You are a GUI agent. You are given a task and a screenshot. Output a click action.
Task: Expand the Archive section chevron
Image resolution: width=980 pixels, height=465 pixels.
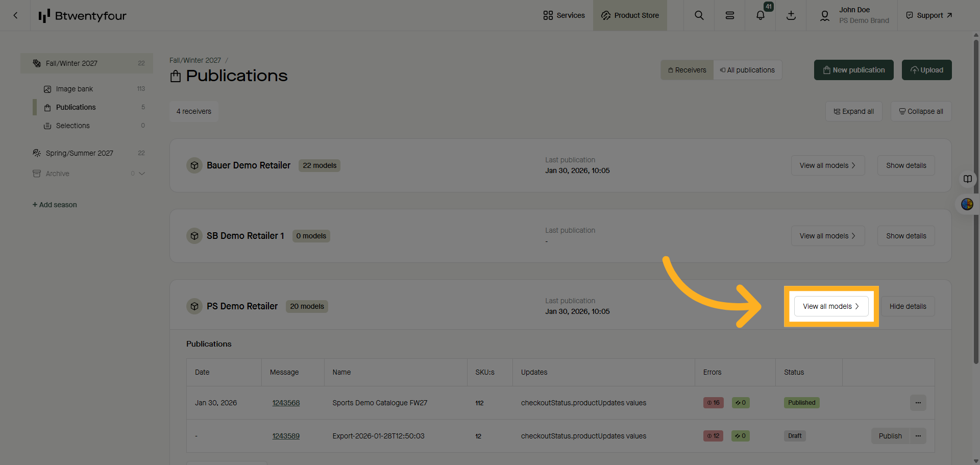coord(142,174)
